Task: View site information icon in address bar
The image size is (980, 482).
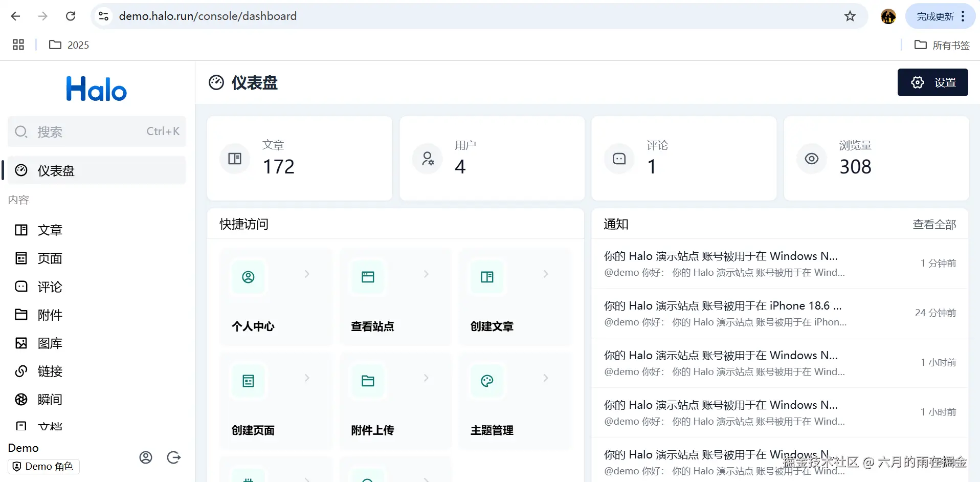Action: (104, 16)
